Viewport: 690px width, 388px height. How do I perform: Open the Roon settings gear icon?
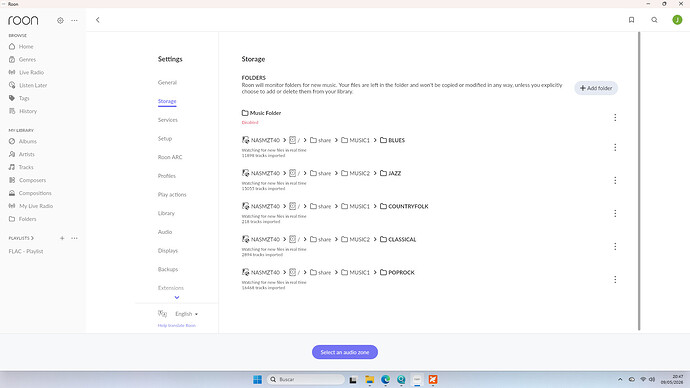60,20
